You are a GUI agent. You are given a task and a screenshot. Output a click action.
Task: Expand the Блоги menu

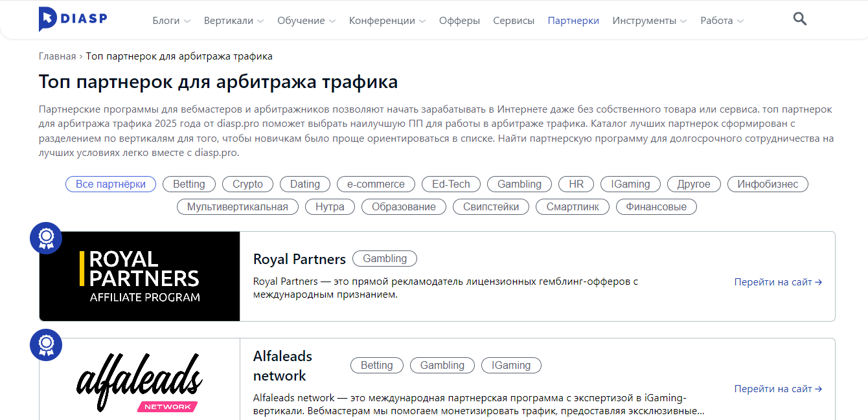[x=172, y=21]
